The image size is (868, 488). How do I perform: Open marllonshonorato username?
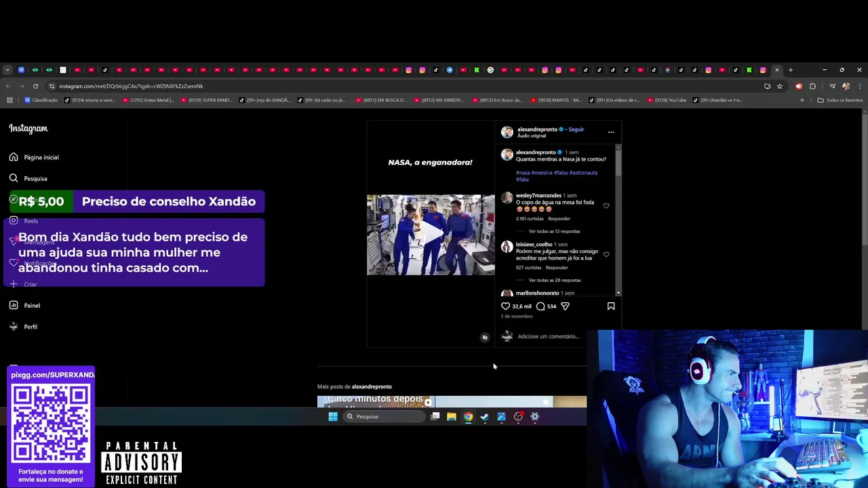coord(537,293)
